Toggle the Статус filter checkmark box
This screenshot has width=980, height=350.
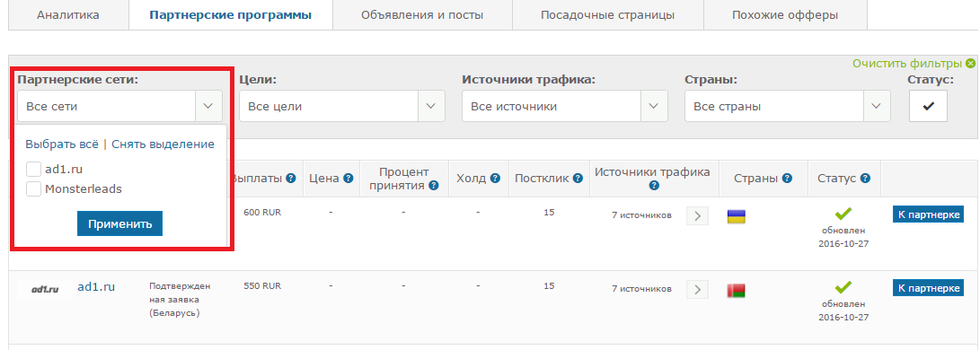pyautogui.click(x=928, y=106)
